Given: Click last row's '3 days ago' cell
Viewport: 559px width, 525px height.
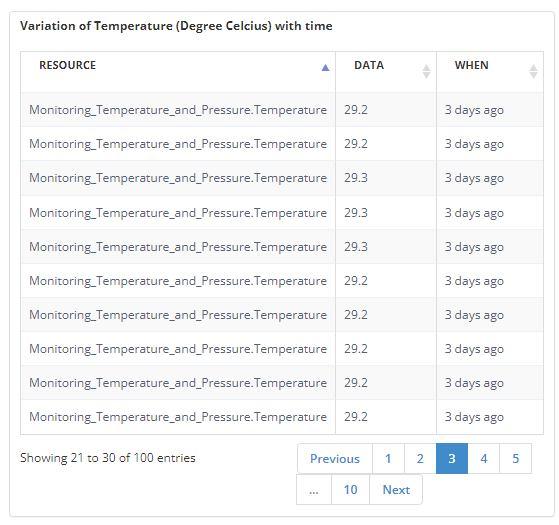Looking at the screenshot, I should [474, 417].
